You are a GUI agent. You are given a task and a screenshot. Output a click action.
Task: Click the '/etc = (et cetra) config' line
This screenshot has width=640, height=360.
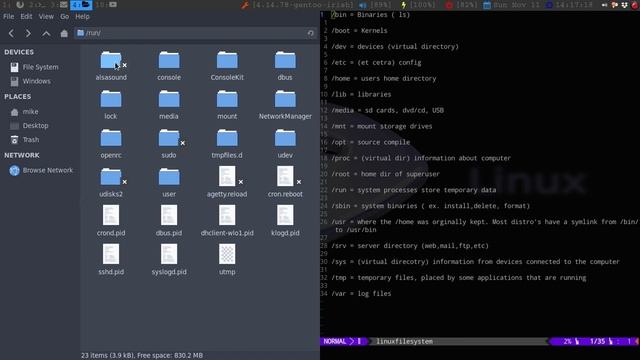tap(376, 62)
